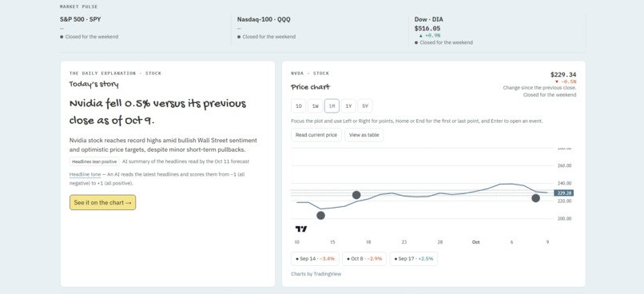Select the 5Y time range tab
The width and height of the screenshot is (644, 294).
click(x=365, y=106)
